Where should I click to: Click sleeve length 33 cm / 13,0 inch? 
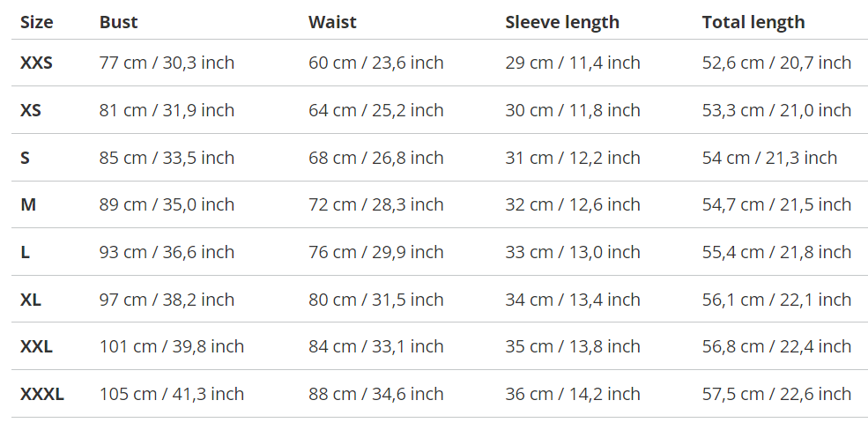point(573,252)
